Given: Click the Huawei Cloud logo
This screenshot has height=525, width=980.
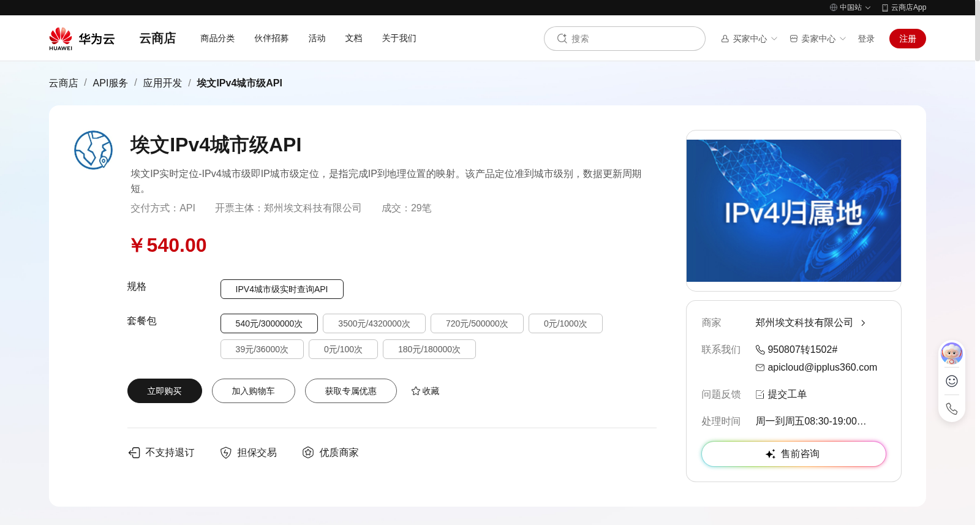Looking at the screenshot, I should pyautogui.click(x=82, y=39).
